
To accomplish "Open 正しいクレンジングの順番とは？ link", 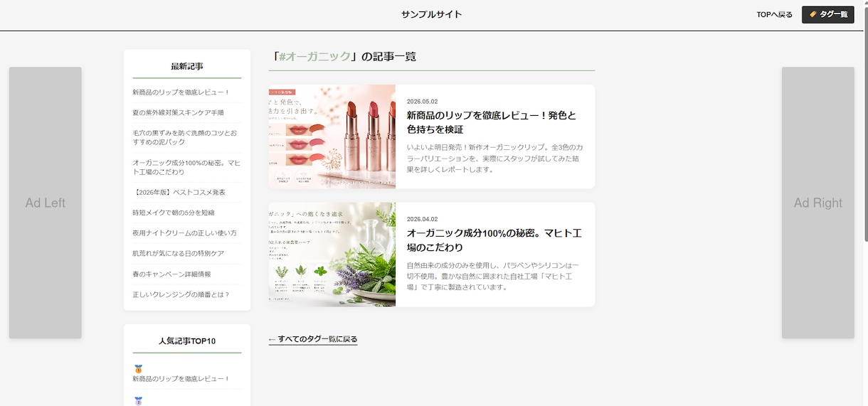I will point(181,294).
